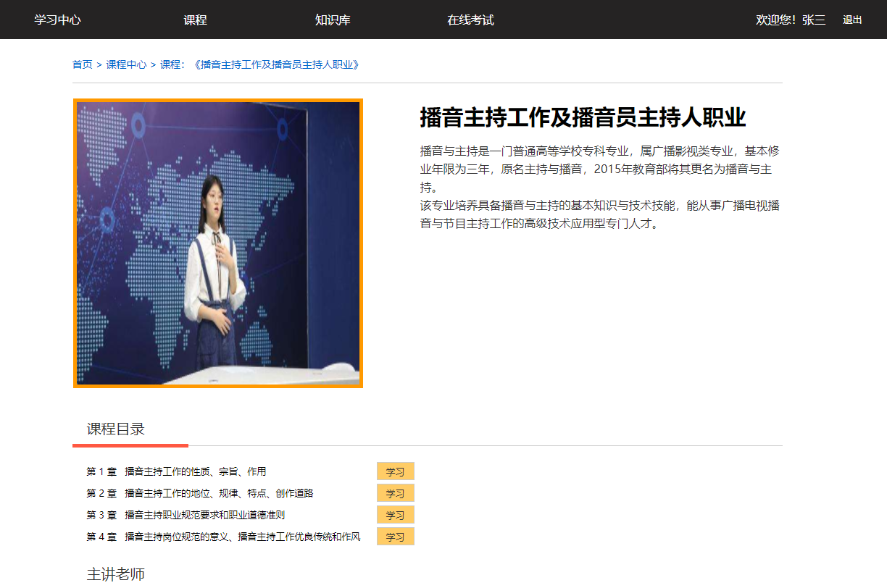Viewport: 887px width, 588px height.
Task: Click the 主讲老师 heading
Action: click(x=116, y=573)
